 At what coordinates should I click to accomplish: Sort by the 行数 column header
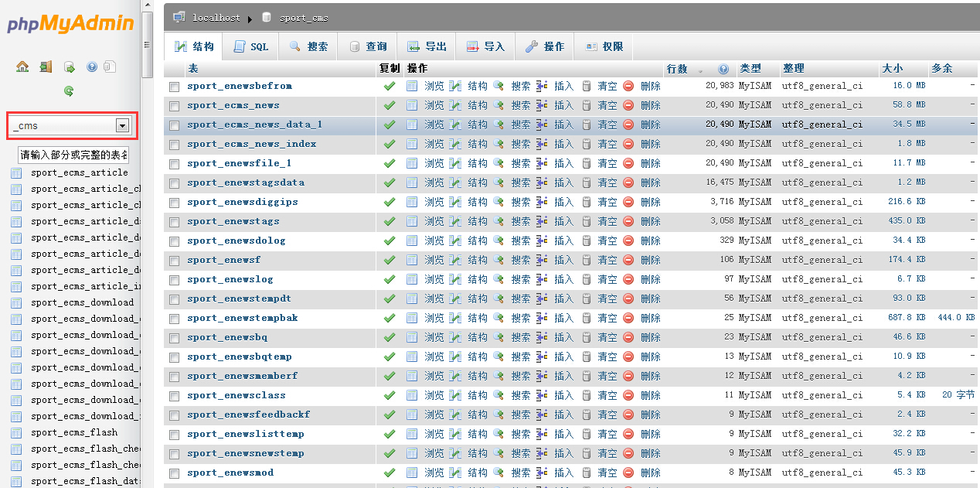coord(677,69)
